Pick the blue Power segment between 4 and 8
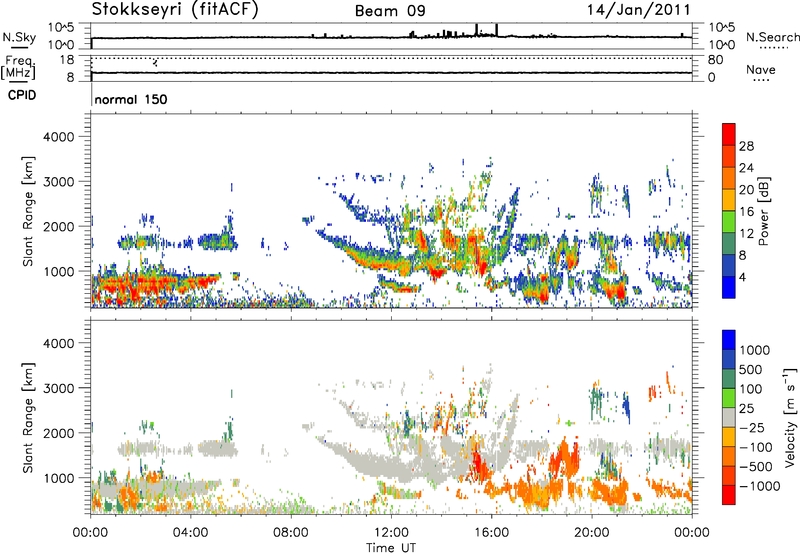The image size is (800, 554). point(729,266)
